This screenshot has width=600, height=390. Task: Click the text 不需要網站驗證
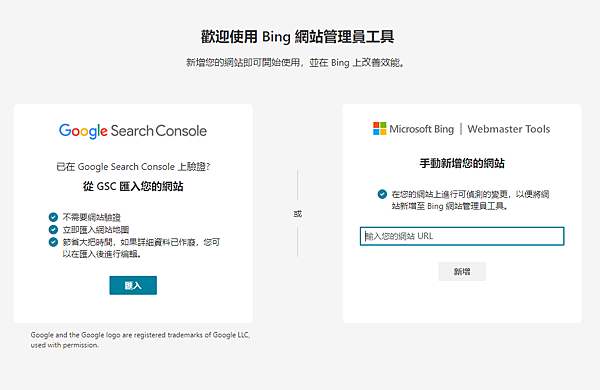[91, 217]
